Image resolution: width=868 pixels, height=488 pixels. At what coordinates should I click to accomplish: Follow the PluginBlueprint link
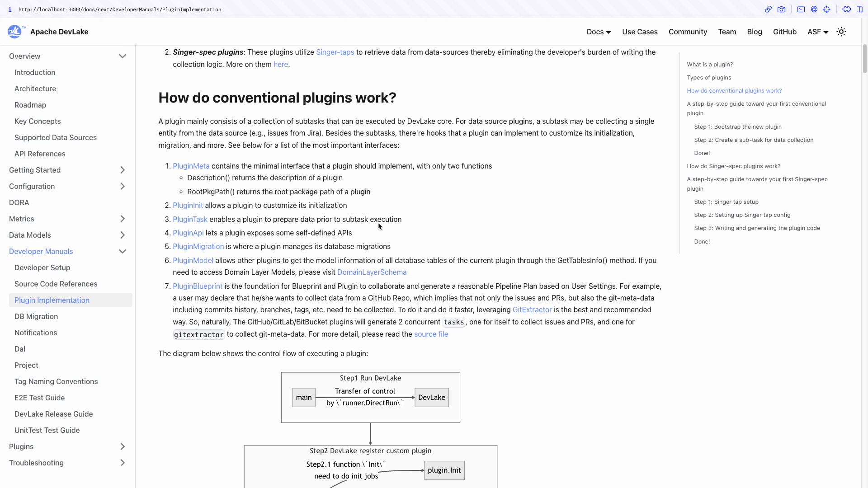tap(198, 286)
